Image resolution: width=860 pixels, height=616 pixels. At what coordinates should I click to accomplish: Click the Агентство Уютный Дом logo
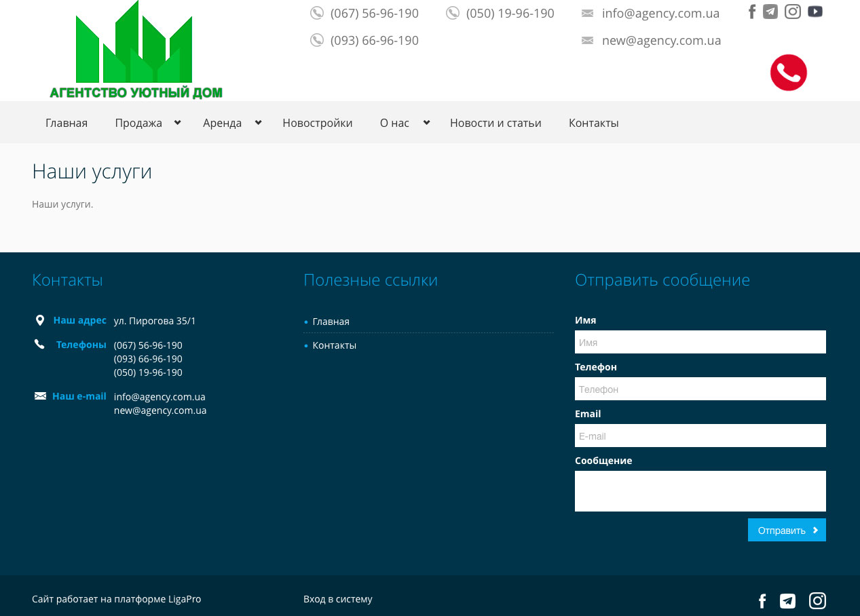[x=136, y=51]
